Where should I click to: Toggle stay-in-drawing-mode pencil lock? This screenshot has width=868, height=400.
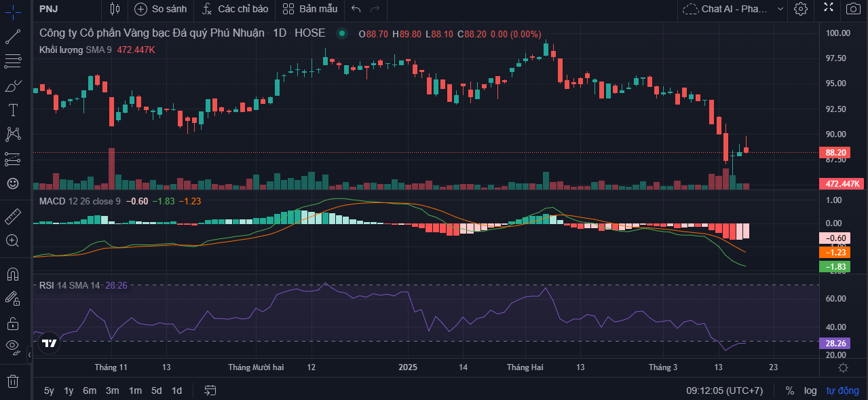12,298
